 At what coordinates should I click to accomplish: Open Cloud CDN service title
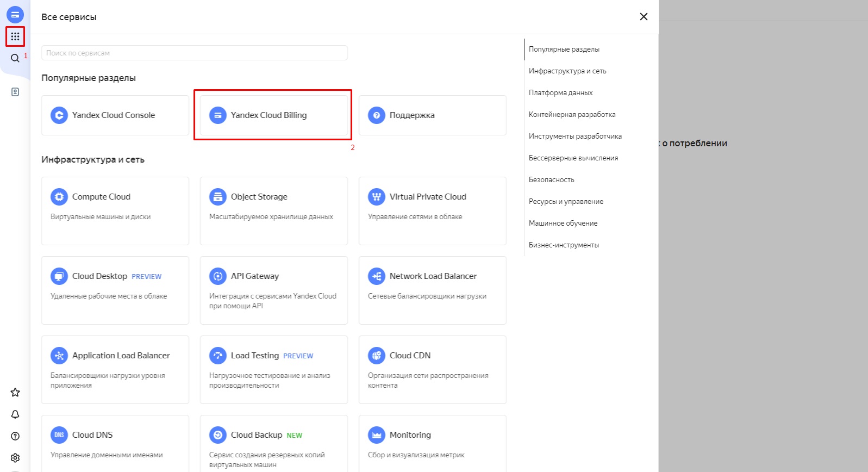pyautogui.click(x=410, y=356)
